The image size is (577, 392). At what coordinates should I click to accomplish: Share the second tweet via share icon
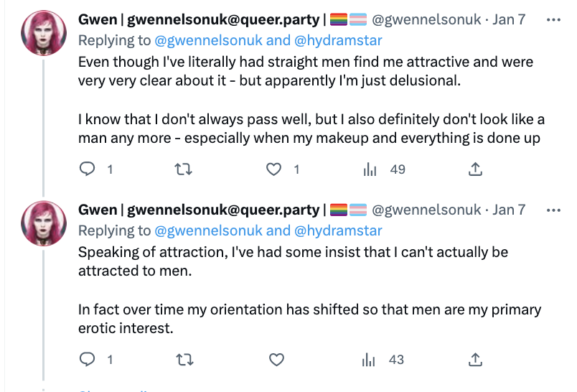tap(474, 359)
